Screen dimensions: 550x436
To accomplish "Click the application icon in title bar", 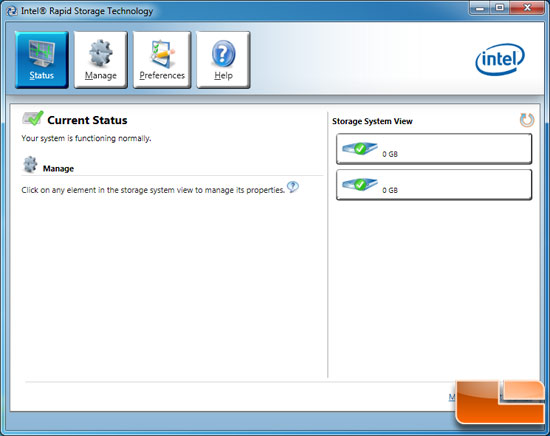I will tap(12, 11).
